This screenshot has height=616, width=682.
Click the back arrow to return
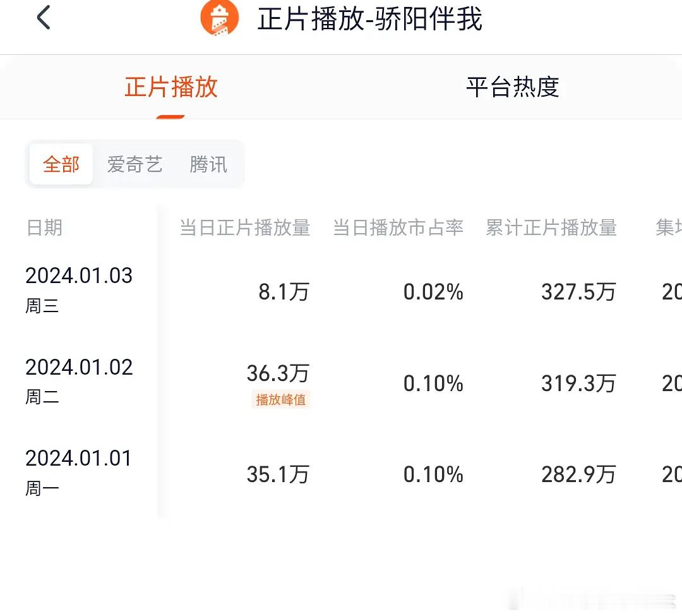(x=43, y=18)
